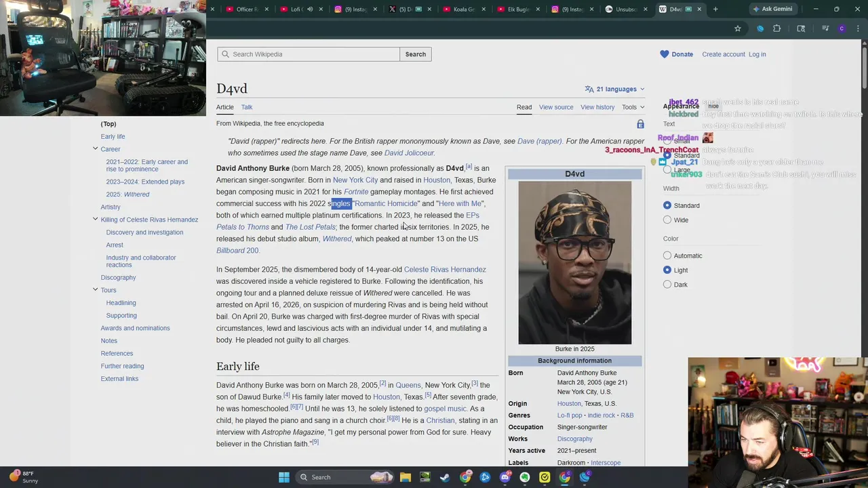Open View source

(x=556, y=107)
